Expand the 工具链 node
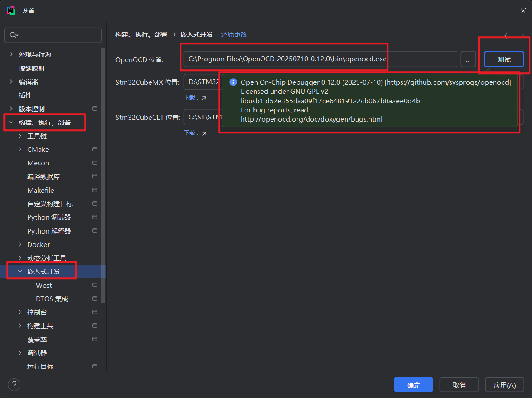The height and width of the screenshot is (398, 532). pos(20,136)
